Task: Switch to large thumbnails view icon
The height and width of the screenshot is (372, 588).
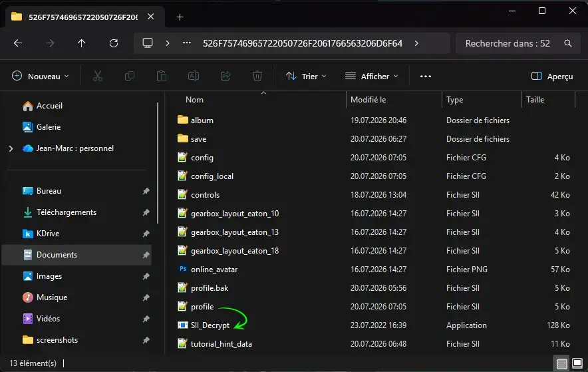Action: tap(577, 363)
